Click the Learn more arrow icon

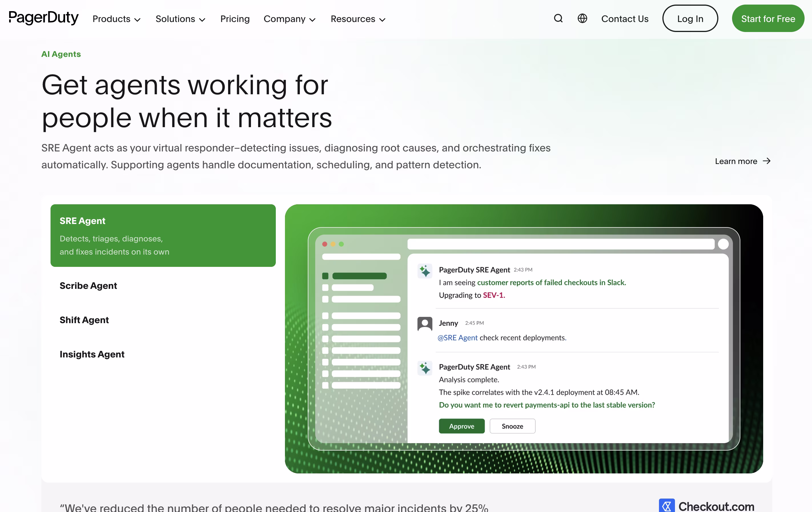pos(767,161)
